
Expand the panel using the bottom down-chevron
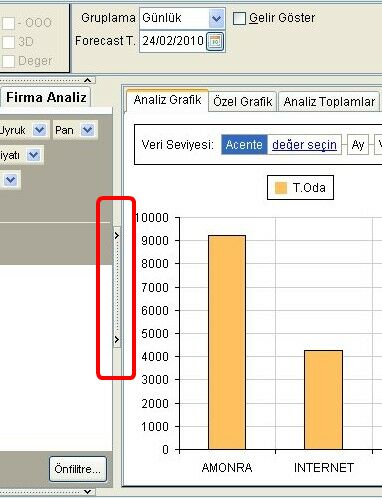[x=88, y=491]
